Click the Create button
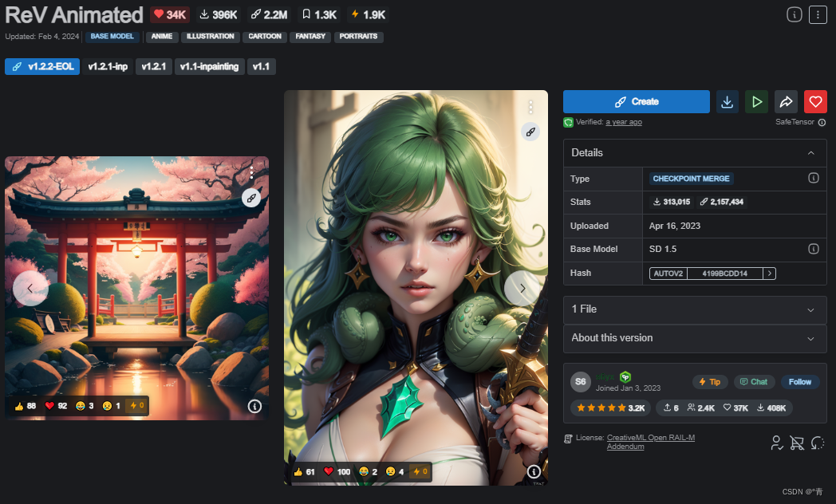This screenshot has height=504, width=836. [x=636, y=102]
